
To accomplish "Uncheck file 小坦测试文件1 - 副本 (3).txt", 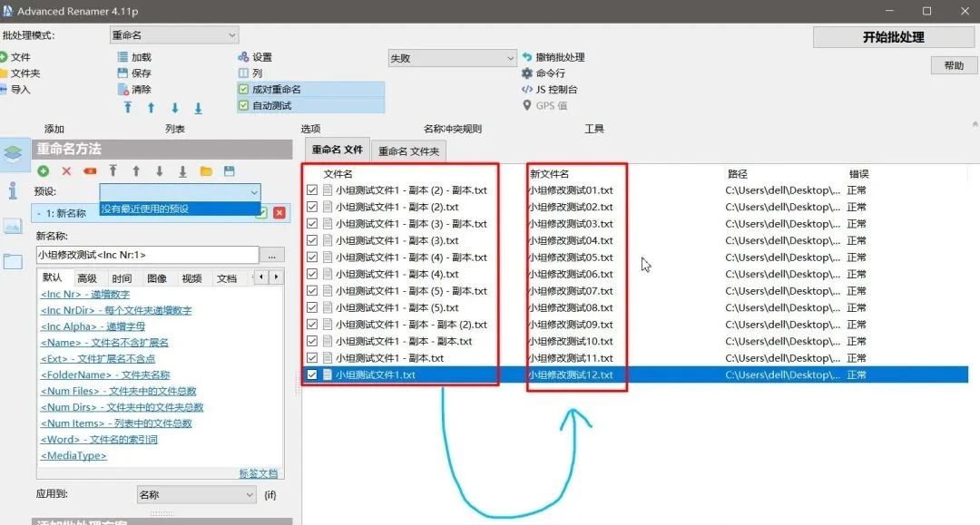I will 312,240.
